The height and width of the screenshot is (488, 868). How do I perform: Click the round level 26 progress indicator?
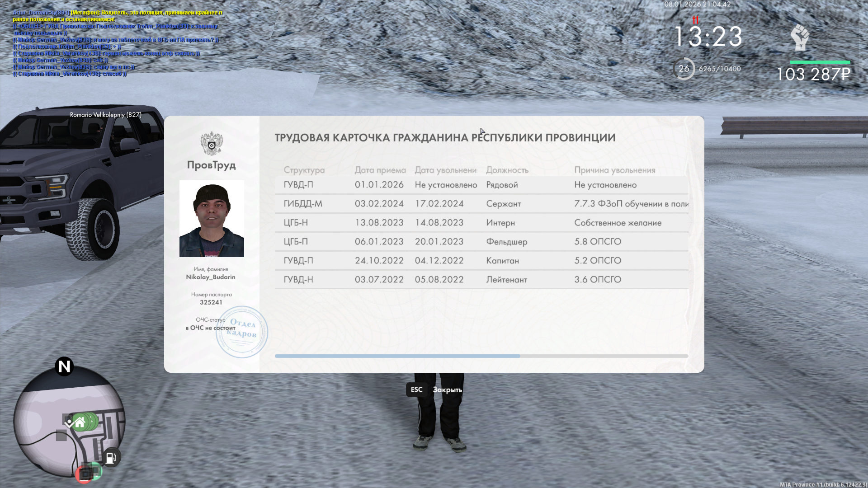click(684, 69)
